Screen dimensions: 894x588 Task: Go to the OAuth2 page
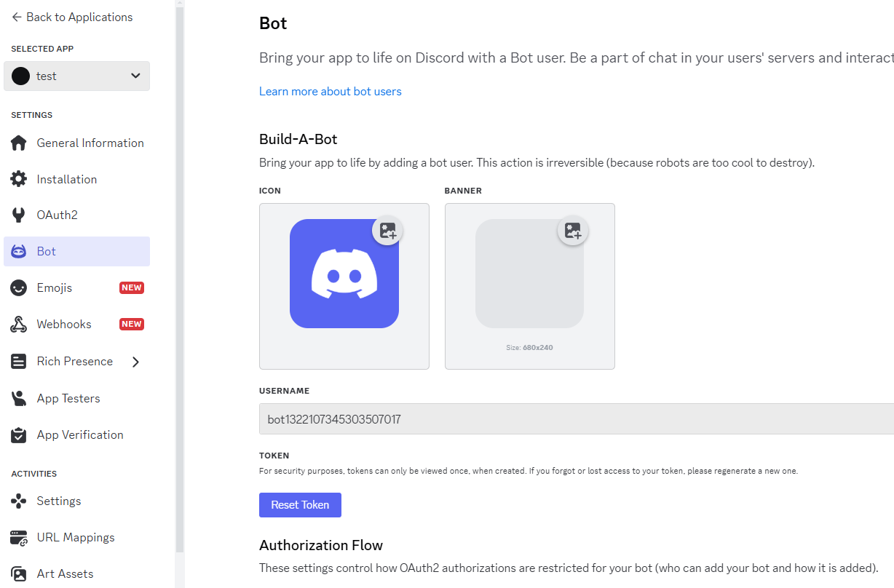point(76,215)
